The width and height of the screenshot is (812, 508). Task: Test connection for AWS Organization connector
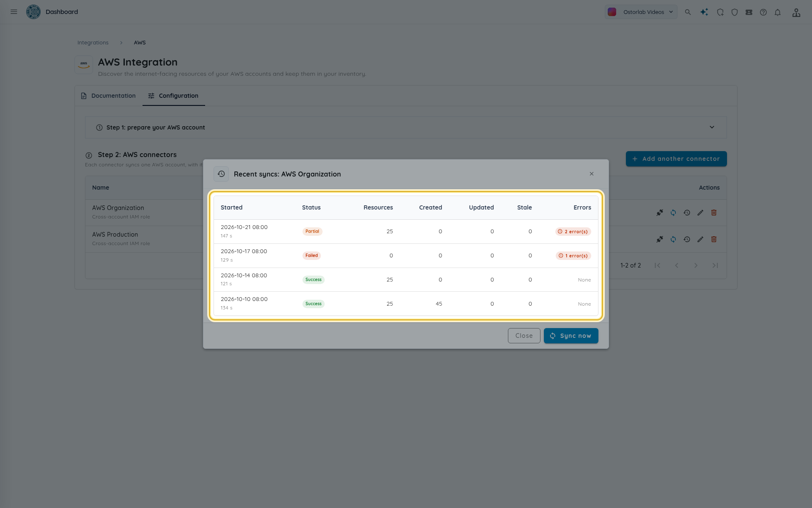[x=660, y=213]
